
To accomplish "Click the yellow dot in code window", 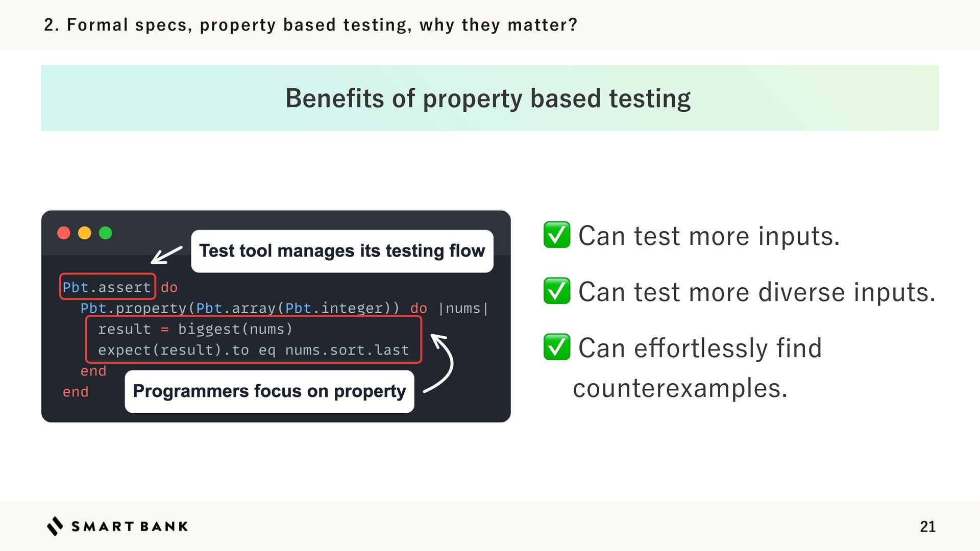I will pyautogui.click(x=85, y=233).
